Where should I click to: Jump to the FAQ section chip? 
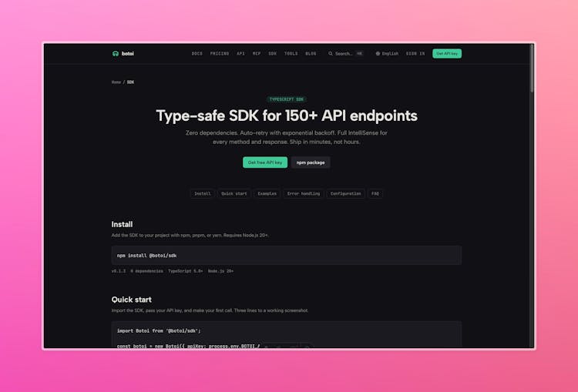[x=375, y=193]
